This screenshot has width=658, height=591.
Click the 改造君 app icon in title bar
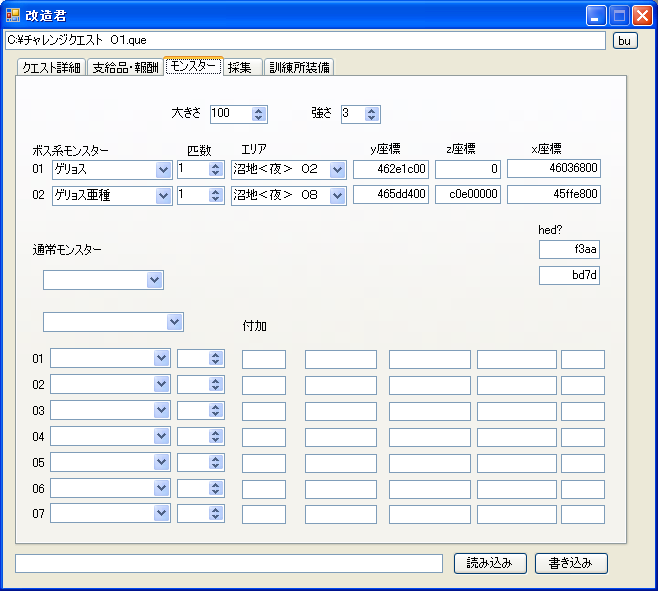coord(13,15)
